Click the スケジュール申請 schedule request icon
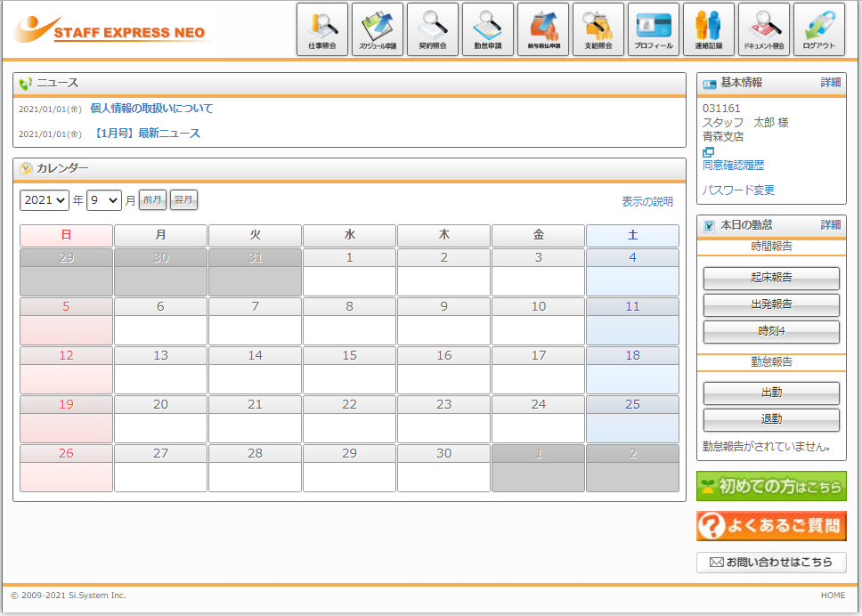 click(377, 28)
